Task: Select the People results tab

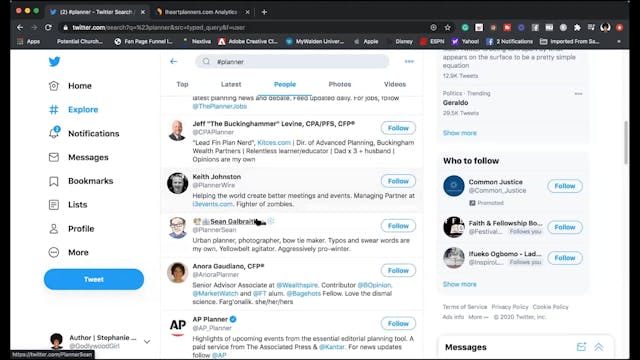Action: [x=285, y=84]
